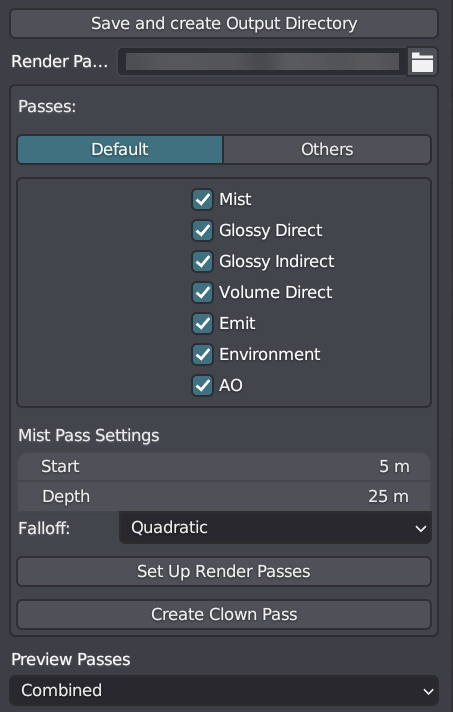453x712 pixels.
Task: Click the Create Clown Pass button
Action: pos(224,614)
